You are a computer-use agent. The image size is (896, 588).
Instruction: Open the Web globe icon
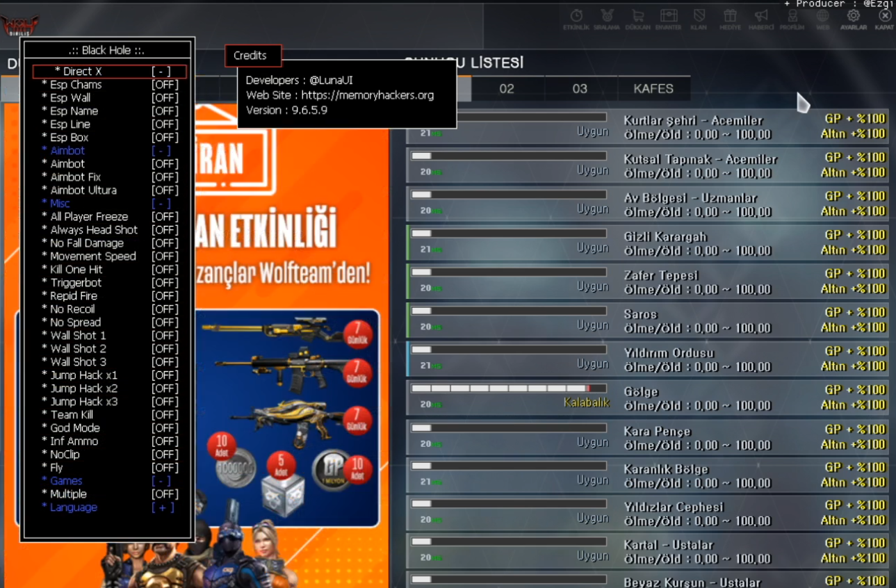(823, 17)
